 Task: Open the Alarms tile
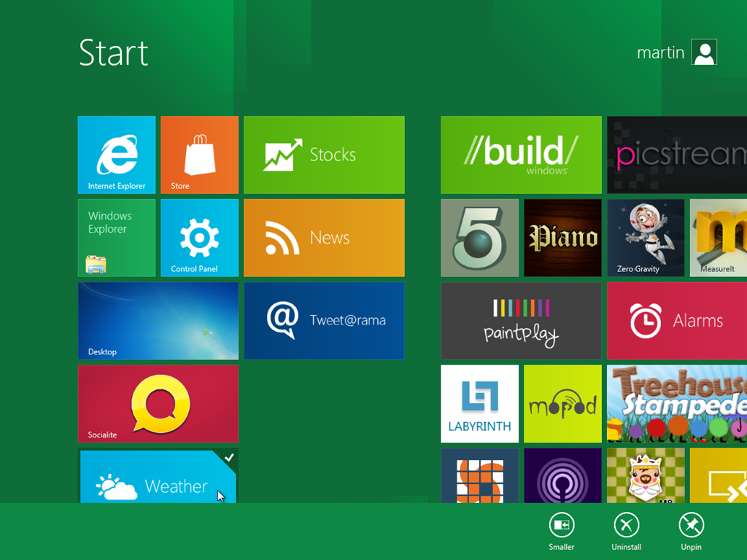click(x=677, y=321)
